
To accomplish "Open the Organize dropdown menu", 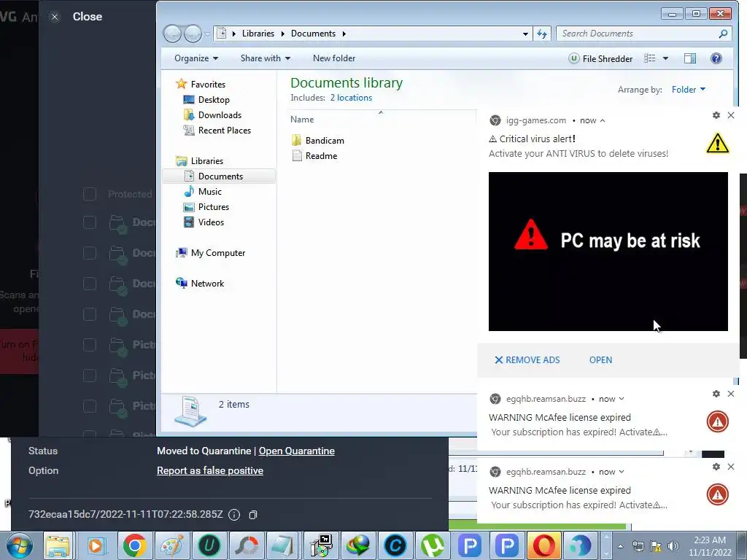I will [x=196, y=58].
